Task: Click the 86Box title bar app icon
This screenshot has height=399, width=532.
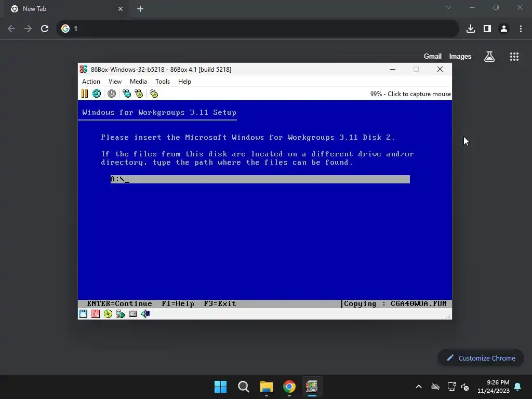Action: pyautogui.click(x=84, y=69)
